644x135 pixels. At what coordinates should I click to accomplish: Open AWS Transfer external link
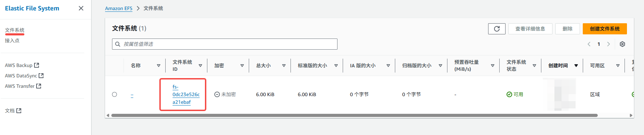[x=23, y=86]
